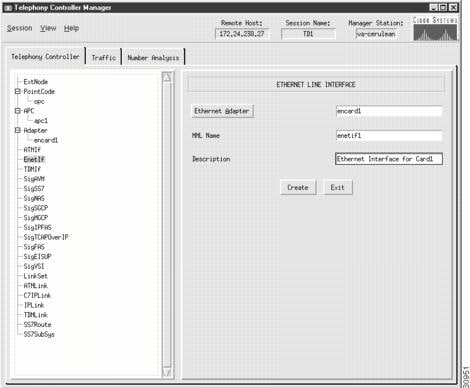Viewport: 470px width, 388px height.
Task: Click the Manager Station field
Action: coord(376,34)
